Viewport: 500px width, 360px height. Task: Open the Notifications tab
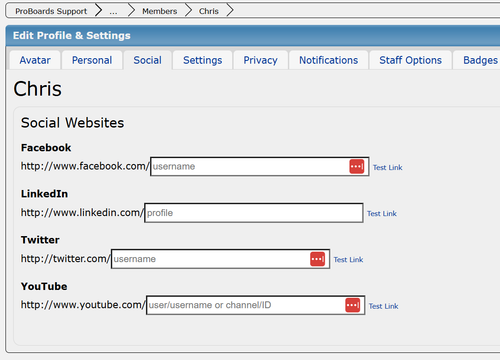329,60
